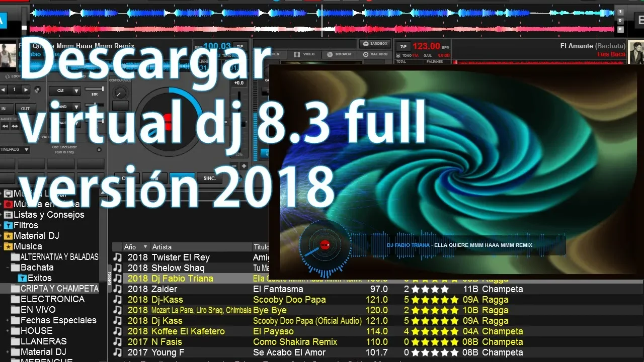644x362 pixels.
Task: Open the Filtros folder
Action: (x=21, y=225)
